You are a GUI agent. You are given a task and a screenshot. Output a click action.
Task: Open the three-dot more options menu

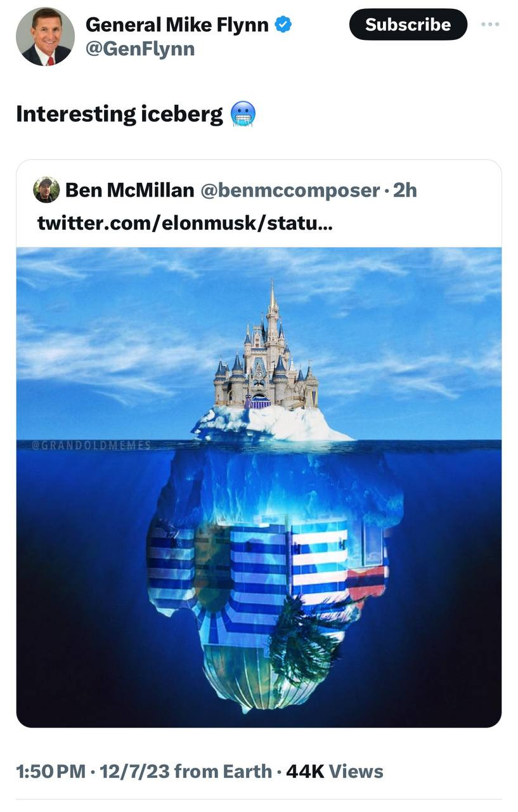click(489, 24)
